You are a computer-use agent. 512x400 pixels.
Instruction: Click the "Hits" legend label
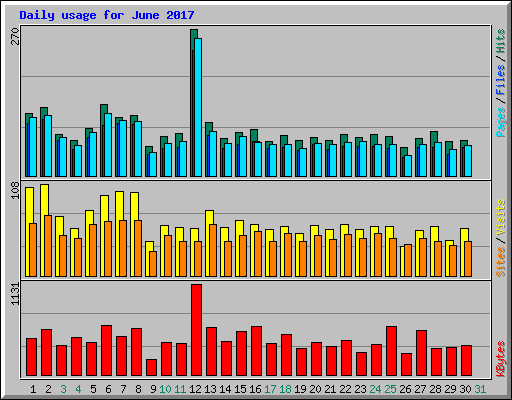click(501, 41)
